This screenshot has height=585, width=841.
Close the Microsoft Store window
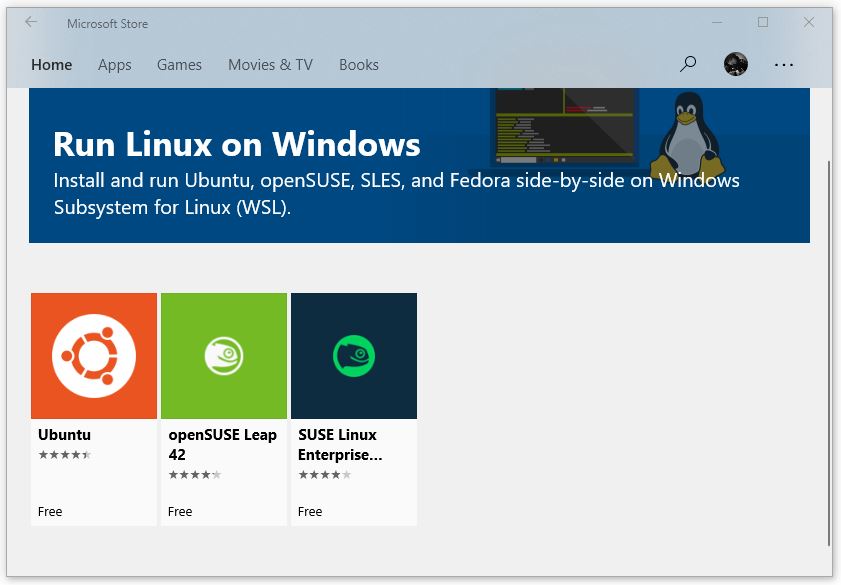[x=809, y=22]
